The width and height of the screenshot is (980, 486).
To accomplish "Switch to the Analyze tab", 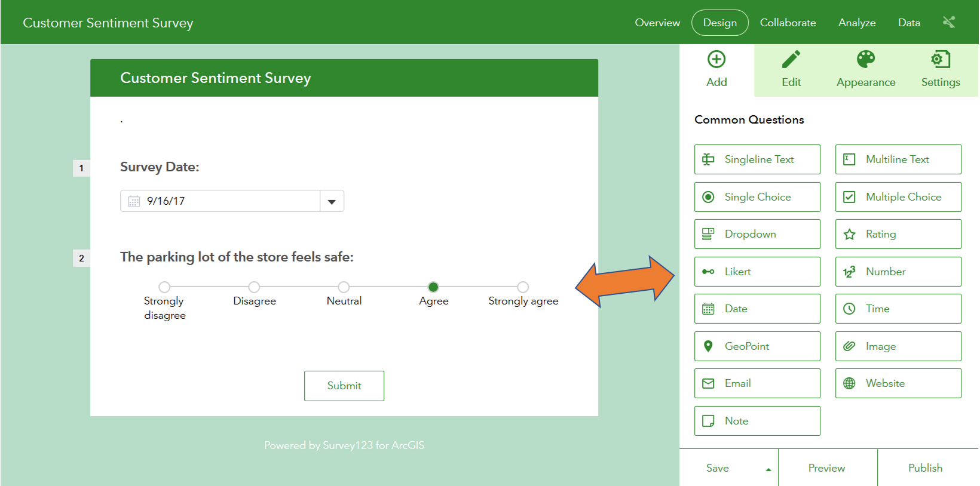I will point(857,23).
